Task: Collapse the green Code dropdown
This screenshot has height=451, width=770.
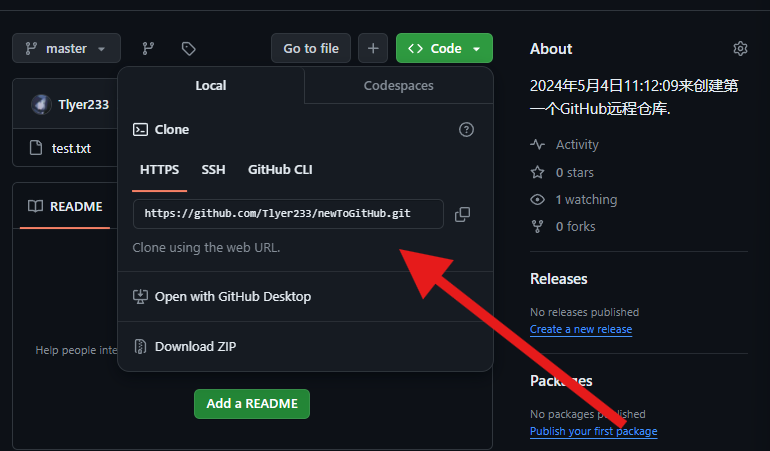Action: point(444,48)
